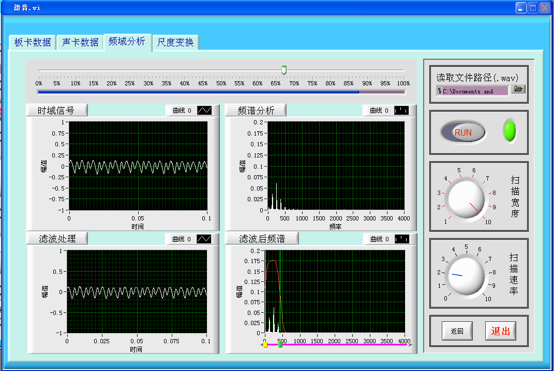Click the 读取文件路径(.wav) label
Image resolution: width=554 pixels, height=371 pixels.
(x=477, y=77)
